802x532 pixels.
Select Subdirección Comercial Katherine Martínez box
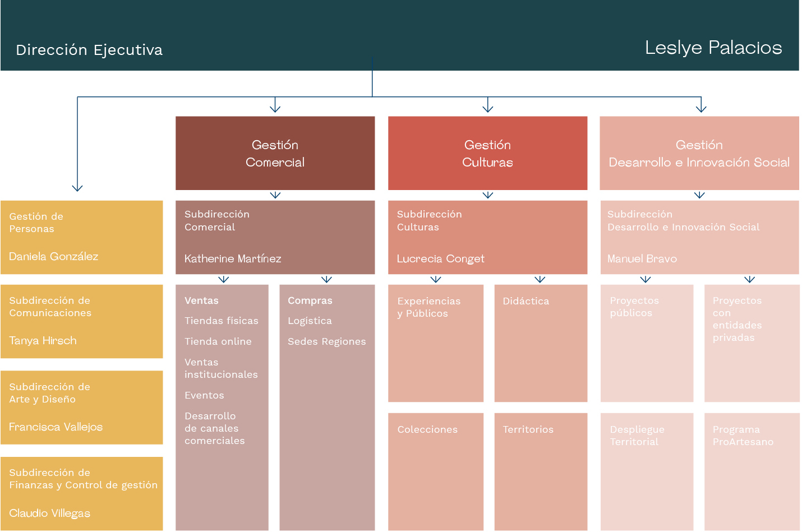[x=275, y=237]
